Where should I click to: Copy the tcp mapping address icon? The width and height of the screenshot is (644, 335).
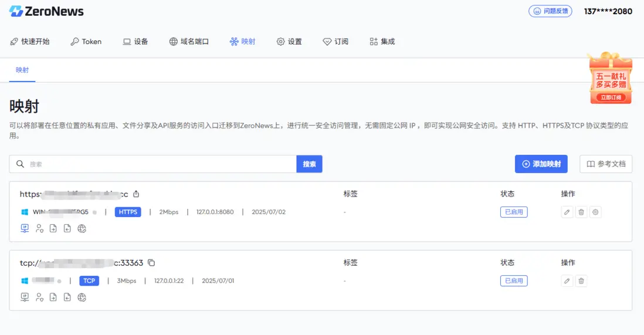point(151,263)
